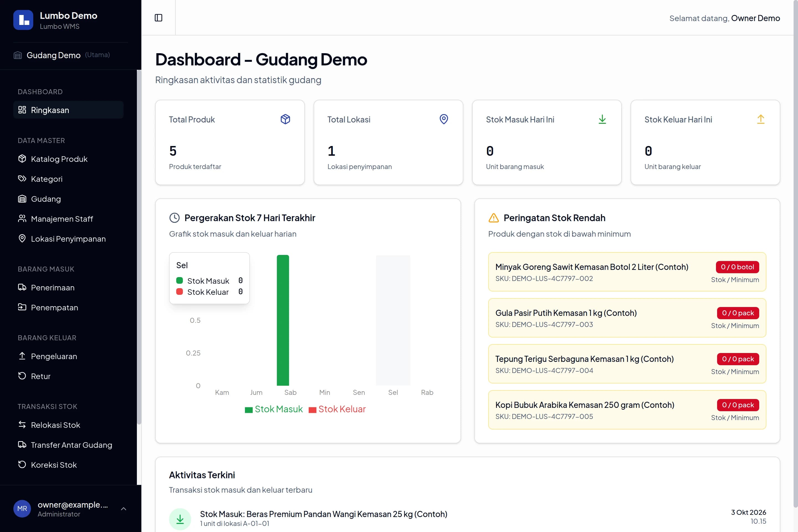Open Pengeluaran page
This screenshot has height=532, width=798.
[x=68, y=356]
